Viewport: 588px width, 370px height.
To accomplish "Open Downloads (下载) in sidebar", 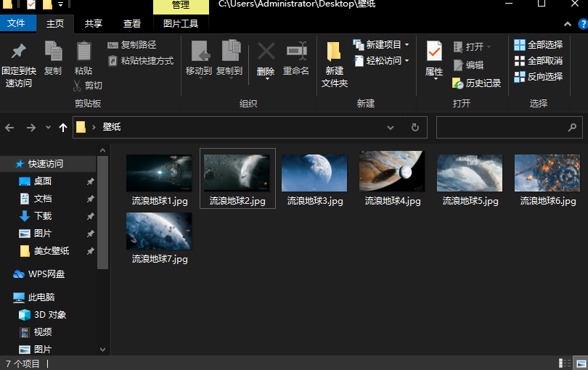I will click(42, 216).
